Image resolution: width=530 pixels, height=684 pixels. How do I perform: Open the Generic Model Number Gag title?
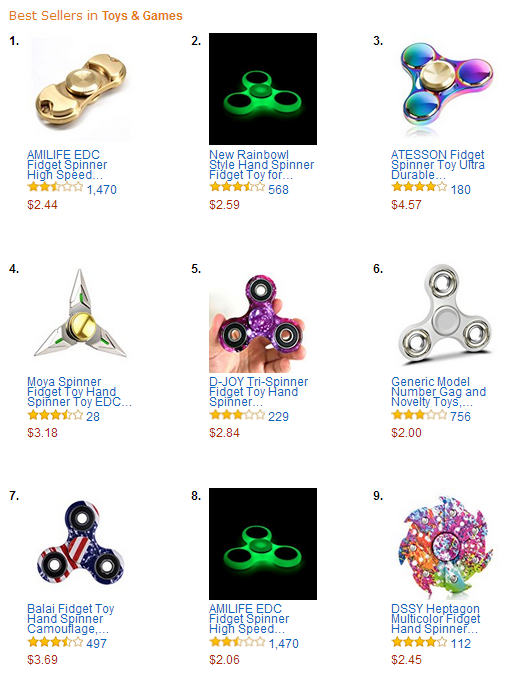point(438,392)
